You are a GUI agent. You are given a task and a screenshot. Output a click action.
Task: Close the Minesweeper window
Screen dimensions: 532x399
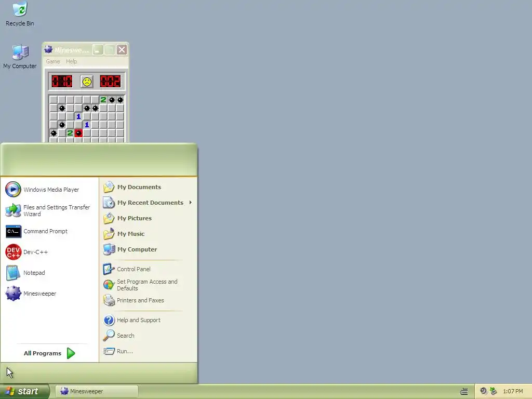tap(122, 50)
